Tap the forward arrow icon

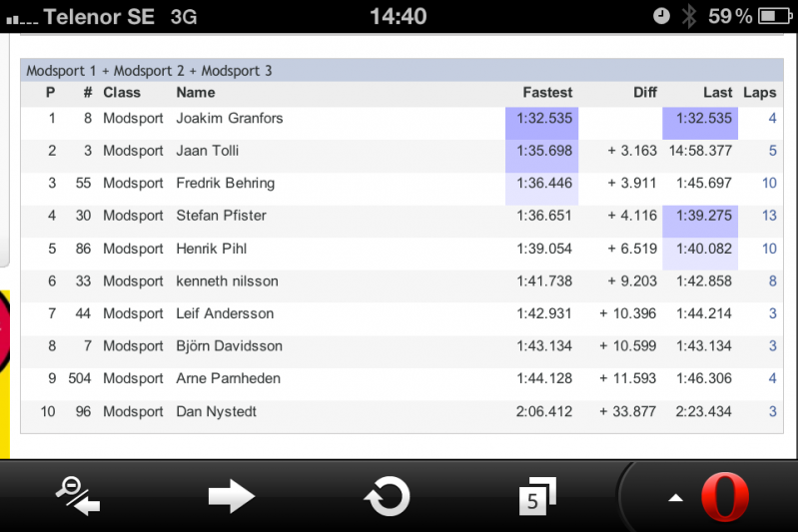coord(232,495)
